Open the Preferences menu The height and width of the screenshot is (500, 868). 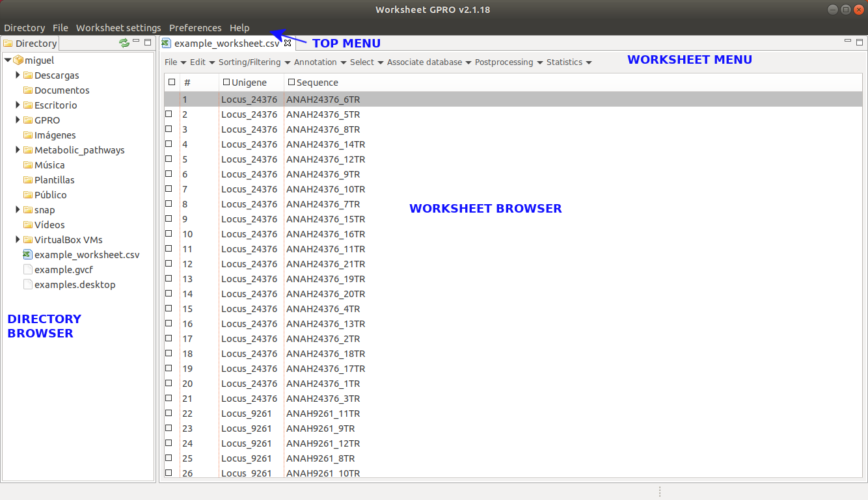[195, 28]
